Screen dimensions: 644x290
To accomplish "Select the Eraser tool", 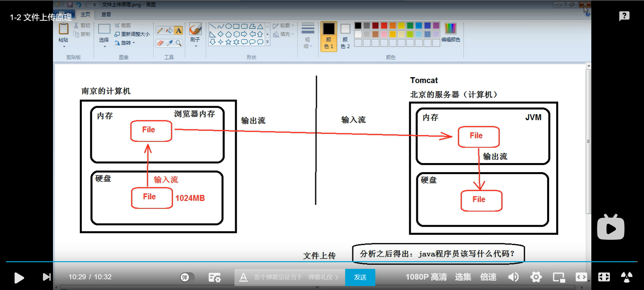I will click(160, 43).
